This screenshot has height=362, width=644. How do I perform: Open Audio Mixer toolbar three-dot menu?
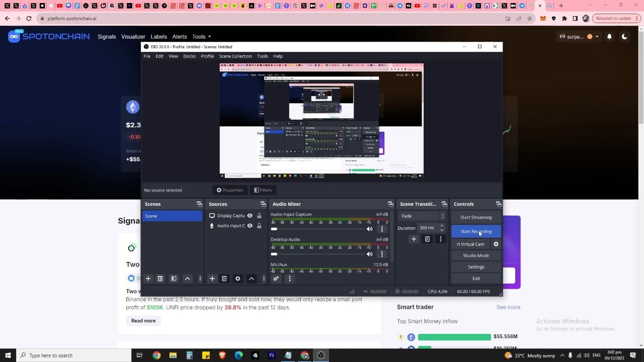[289, 279]
